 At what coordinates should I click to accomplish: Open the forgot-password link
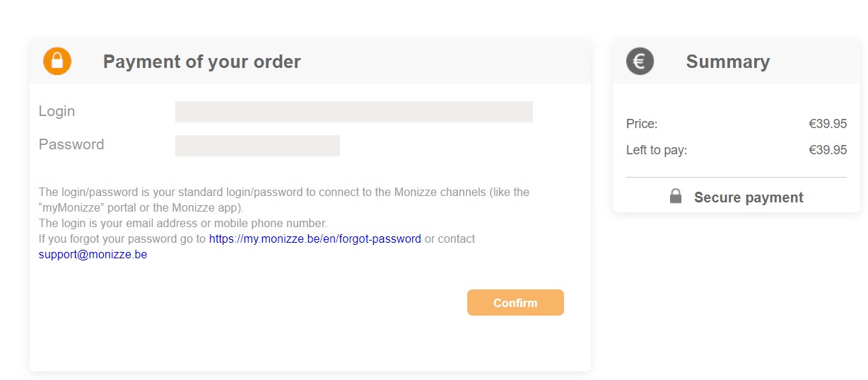[x=315, y=239]
